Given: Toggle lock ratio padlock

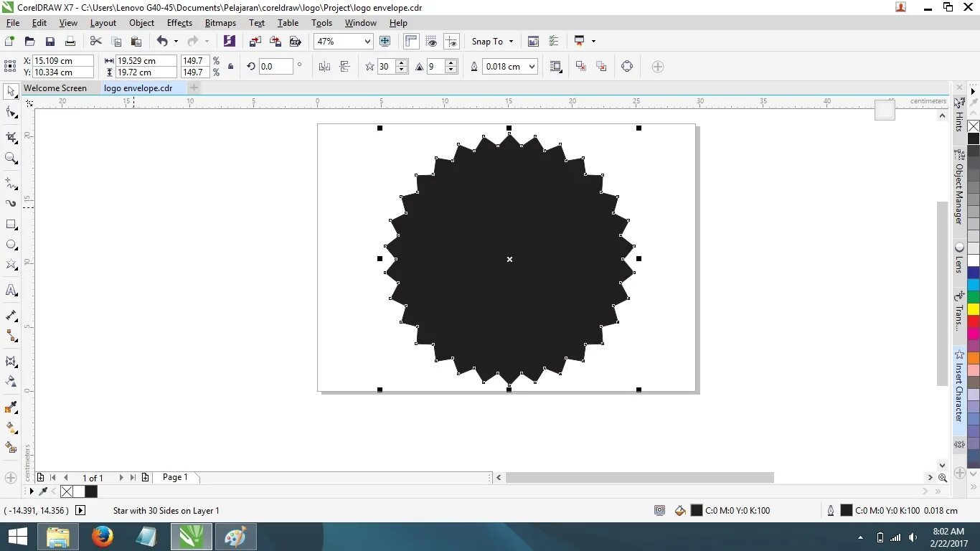Looking at the screenshot, I should click(x=230, y=67).
